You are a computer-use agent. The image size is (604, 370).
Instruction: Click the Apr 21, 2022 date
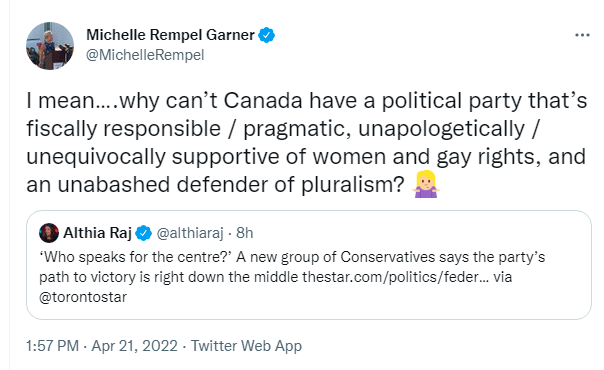[x=134, y=346]
